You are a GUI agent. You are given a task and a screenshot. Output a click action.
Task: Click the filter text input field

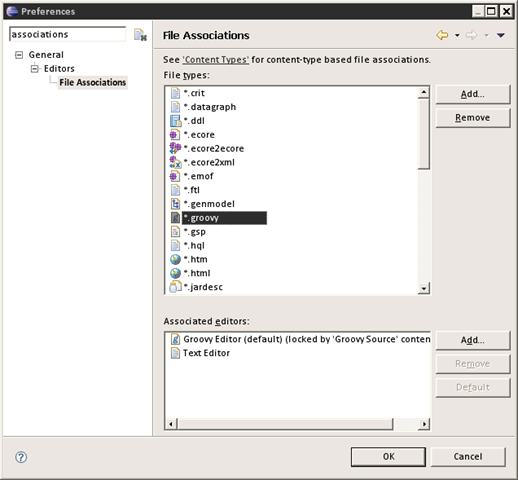[68, 34]
